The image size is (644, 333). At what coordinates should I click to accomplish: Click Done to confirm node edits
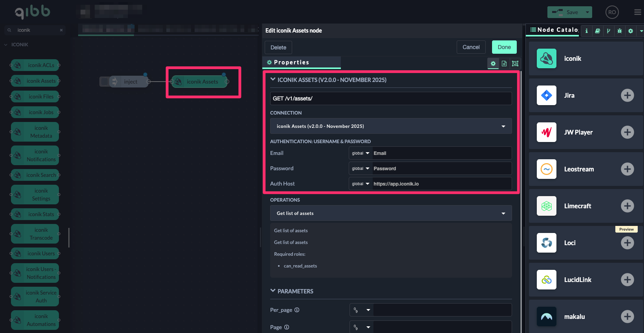pyautogui.click(x=504, y=47)
